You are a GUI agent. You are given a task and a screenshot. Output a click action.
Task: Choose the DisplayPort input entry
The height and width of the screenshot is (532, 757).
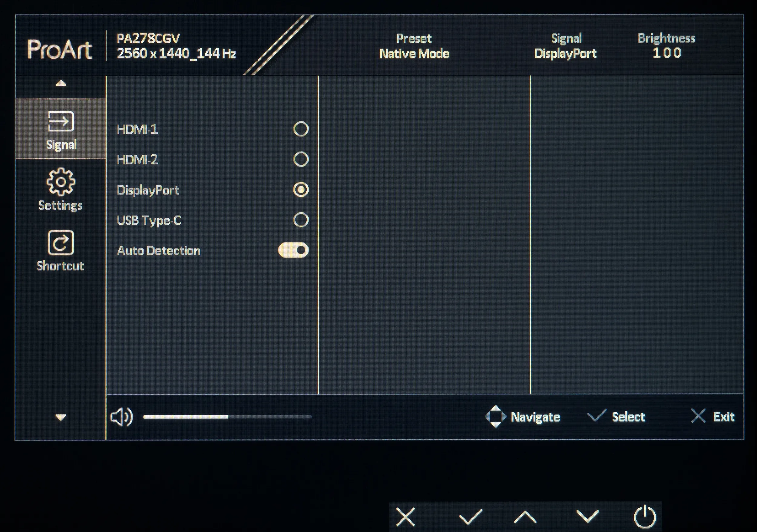click(148, 190)
